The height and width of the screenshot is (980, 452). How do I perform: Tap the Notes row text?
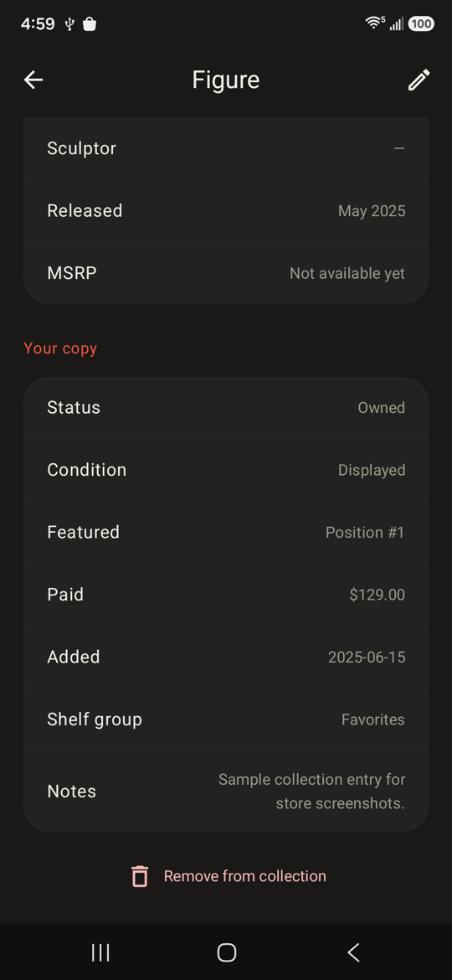pos(226,792)
